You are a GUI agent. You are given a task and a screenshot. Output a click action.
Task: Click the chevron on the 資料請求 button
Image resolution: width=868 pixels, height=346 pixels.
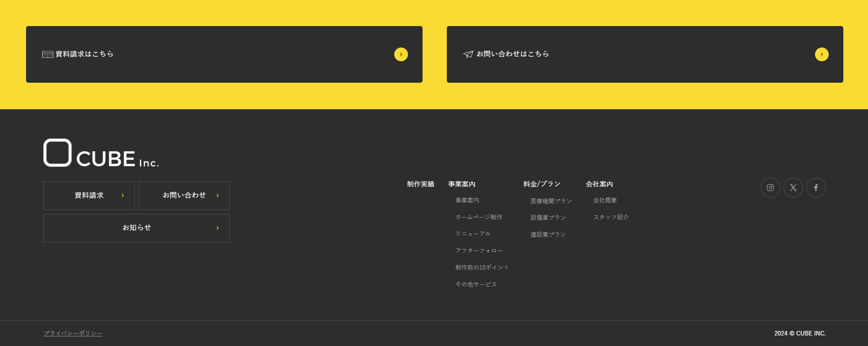click(x=122, y=196)
